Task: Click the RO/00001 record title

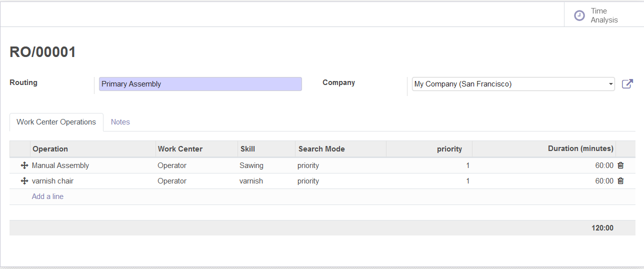Action: click(43, 52)
